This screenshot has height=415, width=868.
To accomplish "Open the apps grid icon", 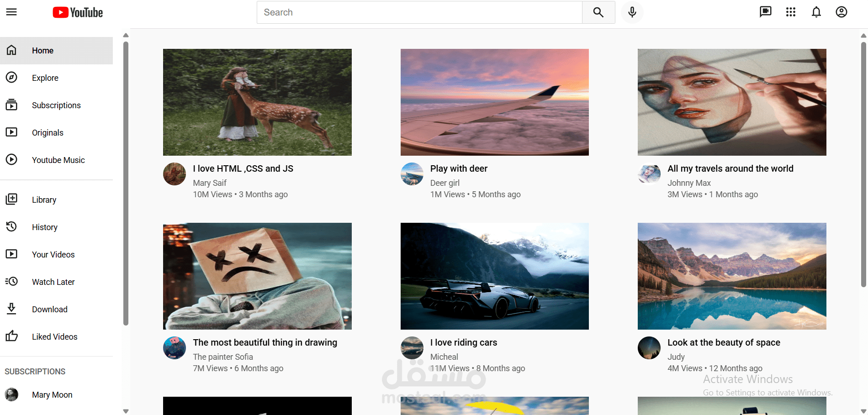I will (x=791, y=12).
